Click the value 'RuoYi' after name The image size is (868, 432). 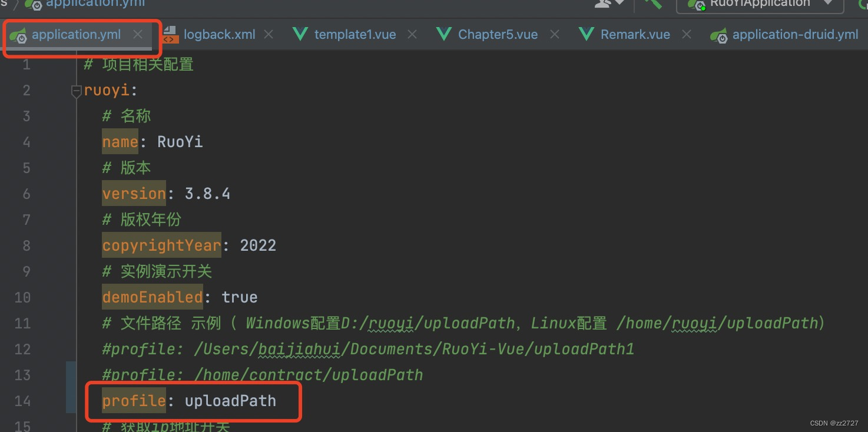[x=180, y=142]
